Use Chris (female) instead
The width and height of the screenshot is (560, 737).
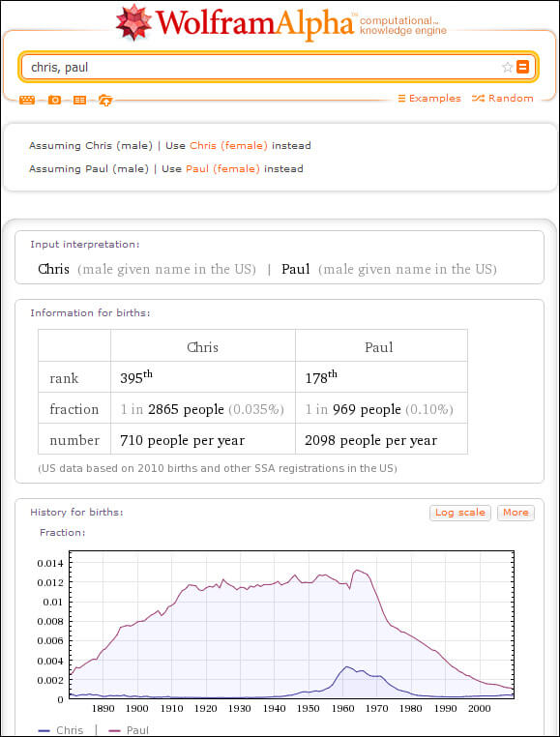(228, 146)
